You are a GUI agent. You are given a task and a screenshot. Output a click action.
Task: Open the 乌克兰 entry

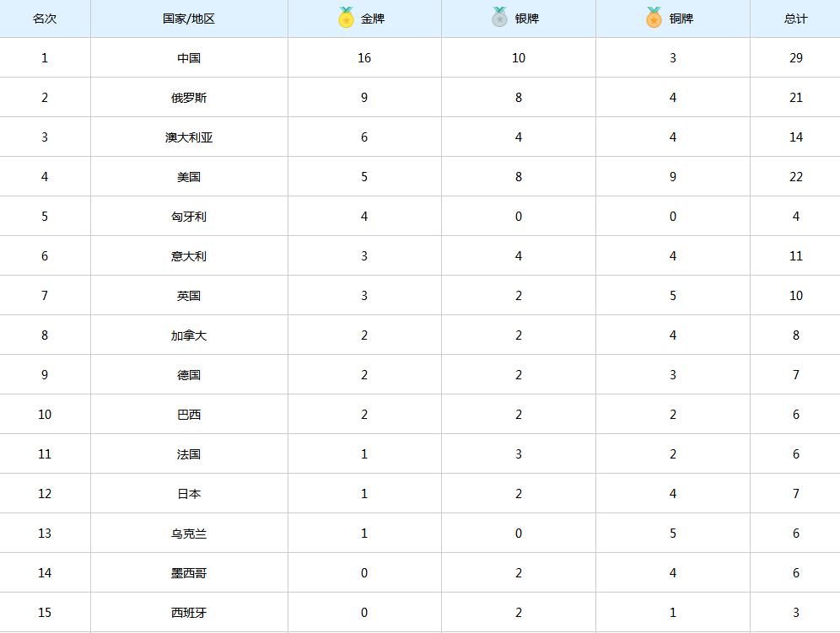(189, 534)
